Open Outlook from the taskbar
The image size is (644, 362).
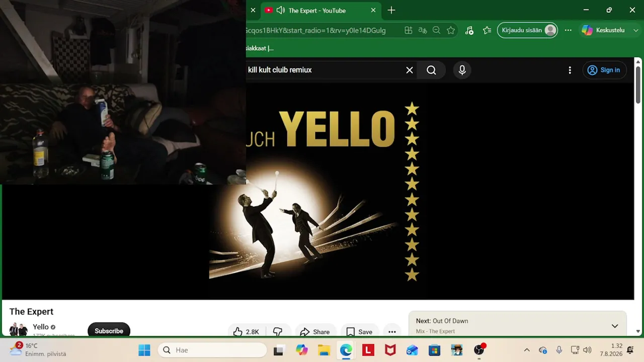(x=413, y=350)
